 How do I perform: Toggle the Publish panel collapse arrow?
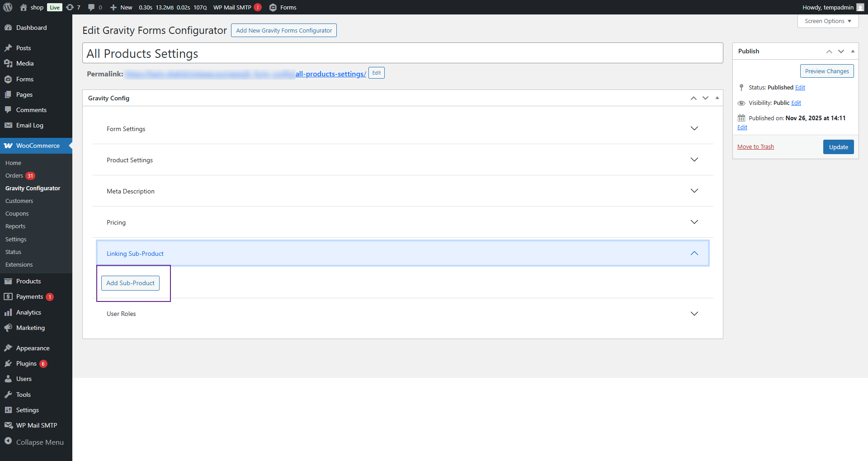[x=853, y=51]
